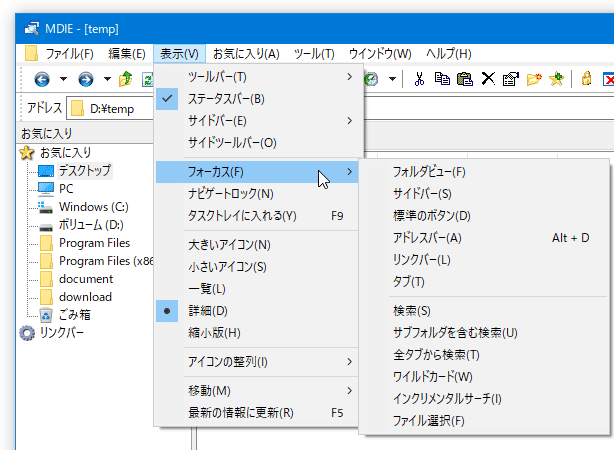Click the Forward navigation arrow icon
Screen dimensions: 614x450
click(86, 79)
